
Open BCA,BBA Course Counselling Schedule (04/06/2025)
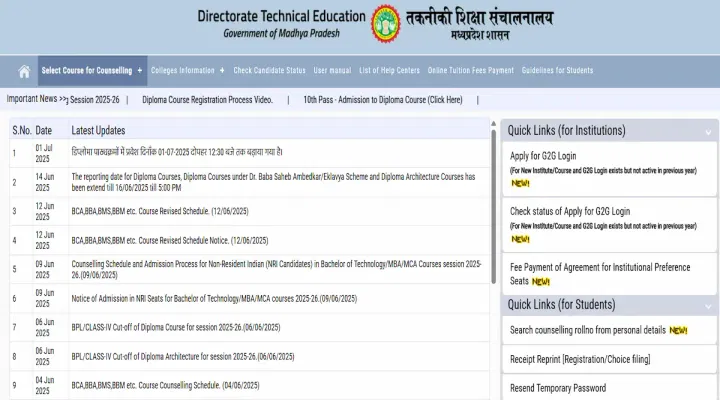[x=165, y=385]
